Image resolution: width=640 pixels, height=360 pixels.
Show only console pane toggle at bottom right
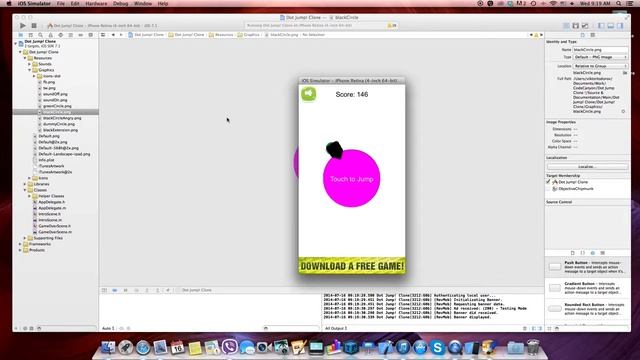pyautogui.click(x=540, y=328)
